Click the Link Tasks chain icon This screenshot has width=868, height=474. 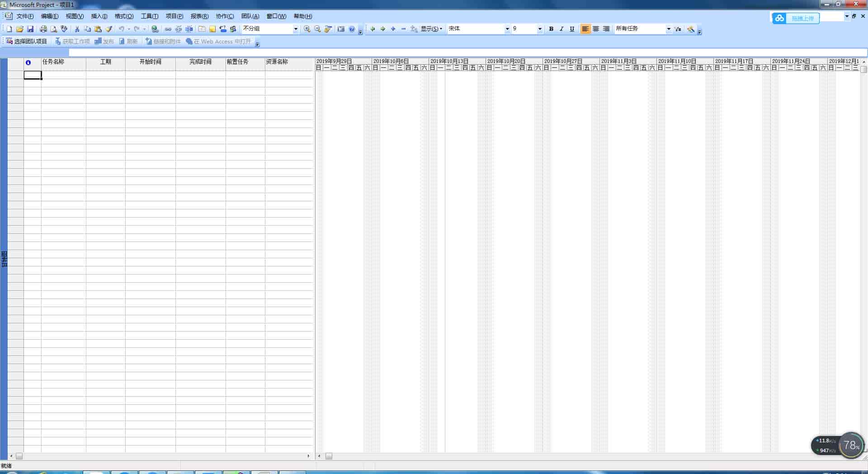pyautogui.click(x=168, y=29)
